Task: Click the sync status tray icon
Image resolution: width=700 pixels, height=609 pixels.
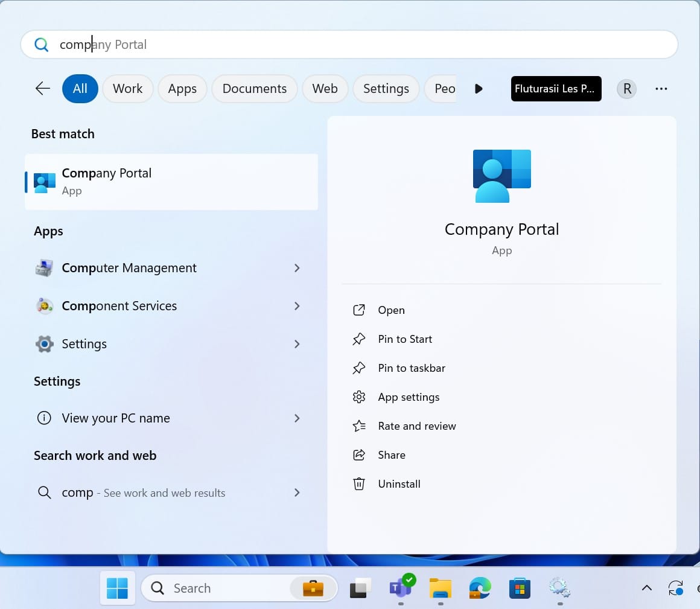Action: click(x=675, y=588)
